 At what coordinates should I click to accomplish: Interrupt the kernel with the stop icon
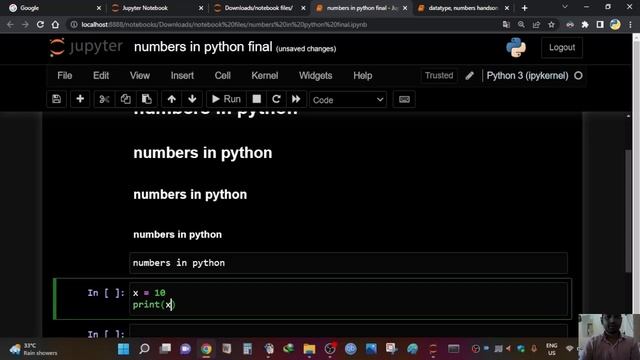tap(256, 99)
